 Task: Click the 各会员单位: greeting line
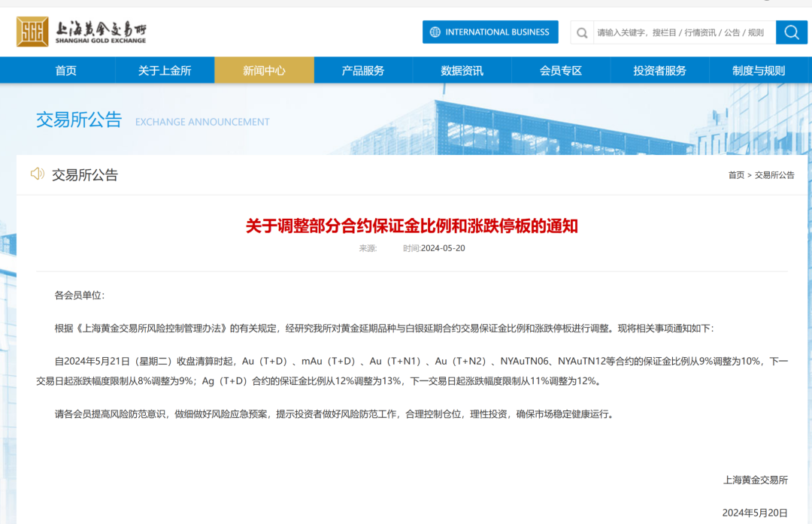click(x=79, y=295)
